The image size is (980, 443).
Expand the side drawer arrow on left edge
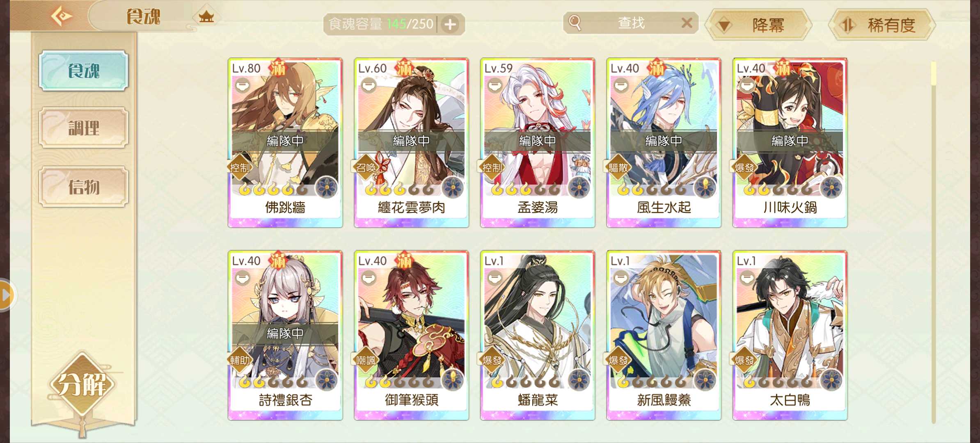[6, 295]
